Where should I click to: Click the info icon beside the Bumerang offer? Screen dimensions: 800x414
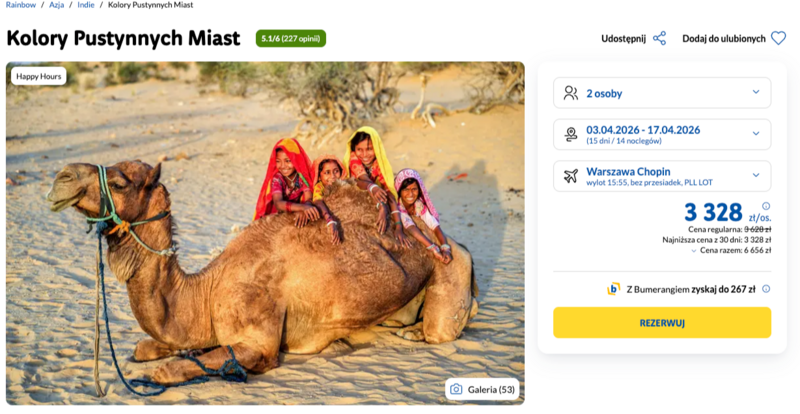click(x=766, y=289)
